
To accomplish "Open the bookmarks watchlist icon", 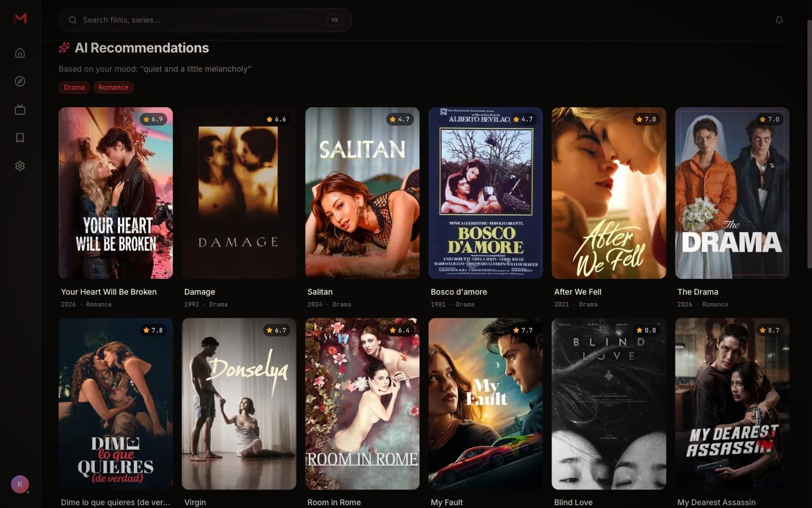I will (20, 138).
